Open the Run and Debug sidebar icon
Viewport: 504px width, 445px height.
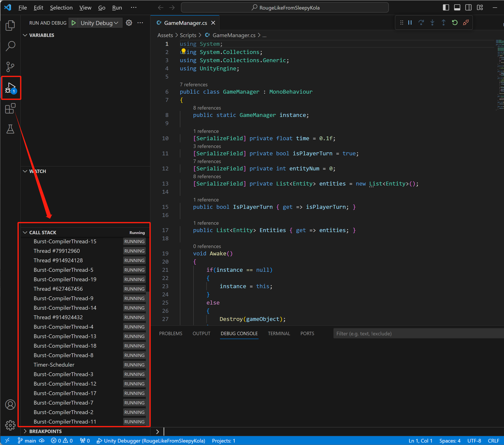click(10, 87)
